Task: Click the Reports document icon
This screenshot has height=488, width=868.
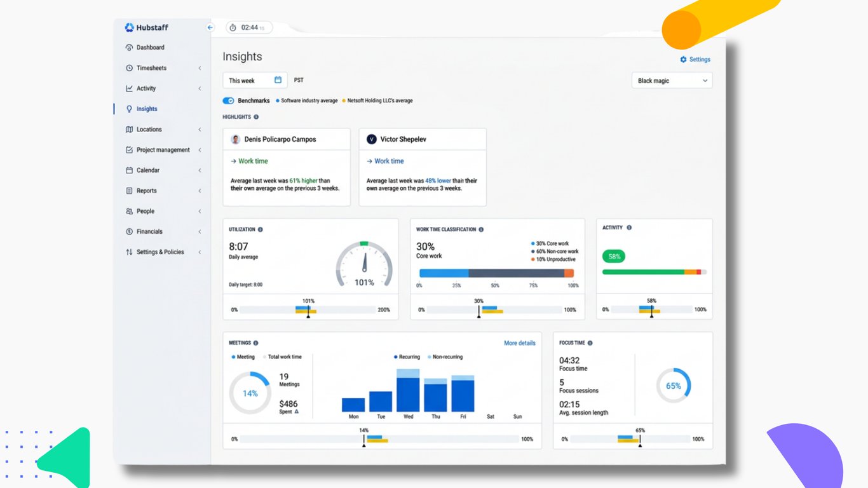Action: (130, 191)
